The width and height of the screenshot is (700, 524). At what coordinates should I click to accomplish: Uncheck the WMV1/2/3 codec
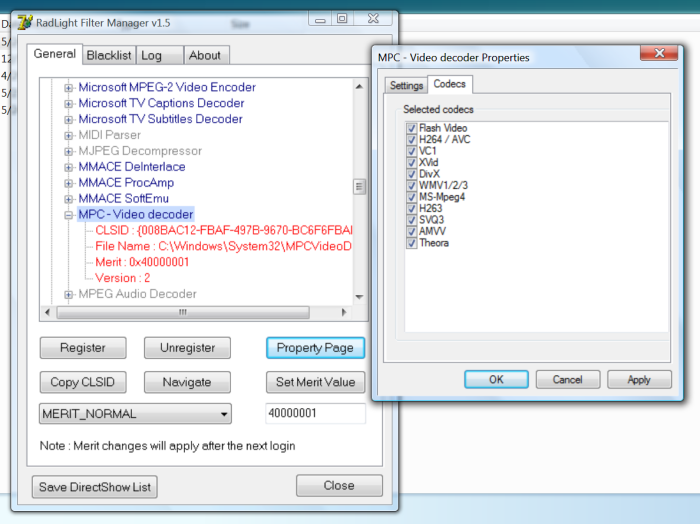[411, 186]
